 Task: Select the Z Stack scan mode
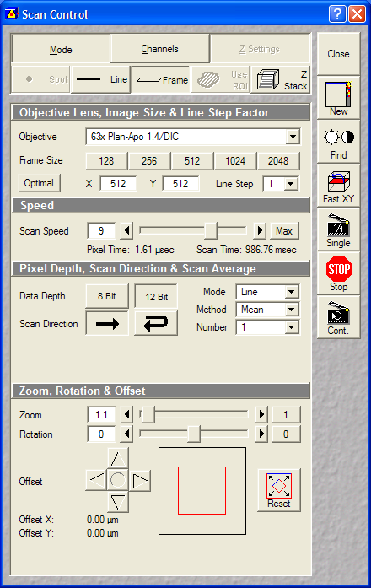pyautogui.click(x=281, y=79)
